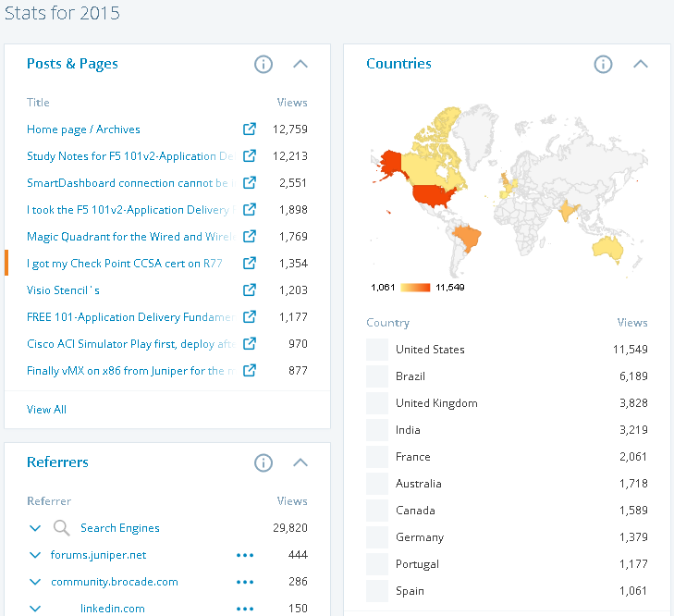
Task: Expand the forums.juniper.net referrer row
Action: (x=35, y=555)
